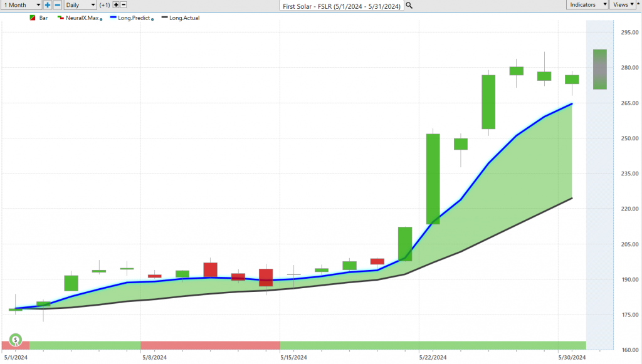Click the 5/15/2024 date axis label
Screen dimensions: 642x364
pyautogui.click(x=293, y=358)
